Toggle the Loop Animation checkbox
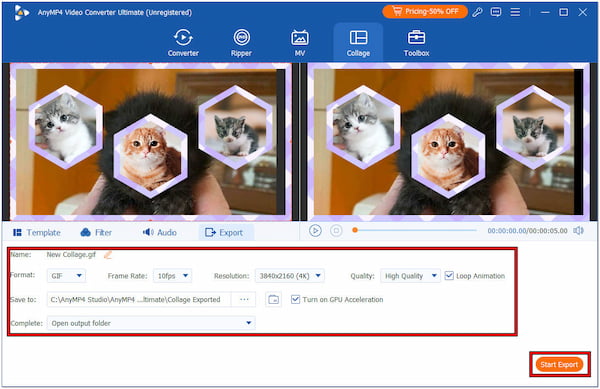Screen dimensions: 600x389 (449, 276)
